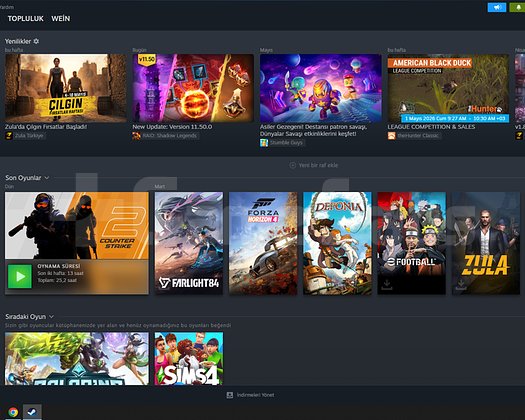The height and width of the screenshot is (420, 525).
Task: Click the RAID: Shadow Legends small icon
Action: pyautogui.click(x=136, y=136)
